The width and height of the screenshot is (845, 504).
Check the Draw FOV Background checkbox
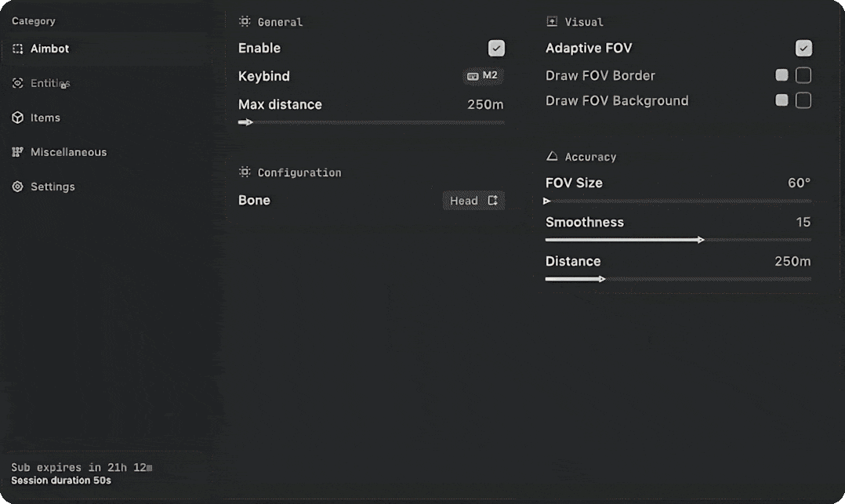[803, 100]
